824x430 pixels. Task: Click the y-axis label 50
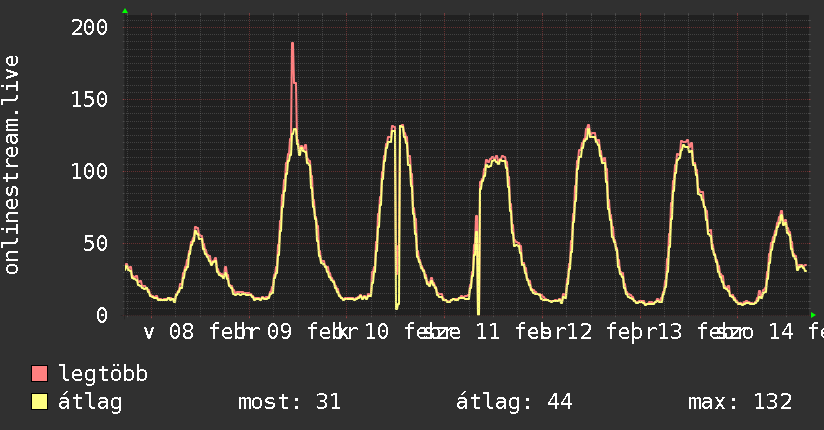pyautogui.click(x=96, y=243)
